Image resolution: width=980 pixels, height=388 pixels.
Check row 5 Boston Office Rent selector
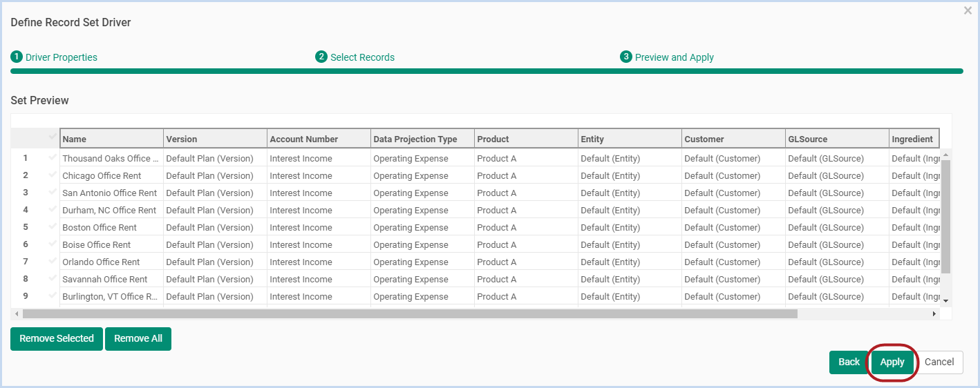pyautogui.click(x=53, y=227)
